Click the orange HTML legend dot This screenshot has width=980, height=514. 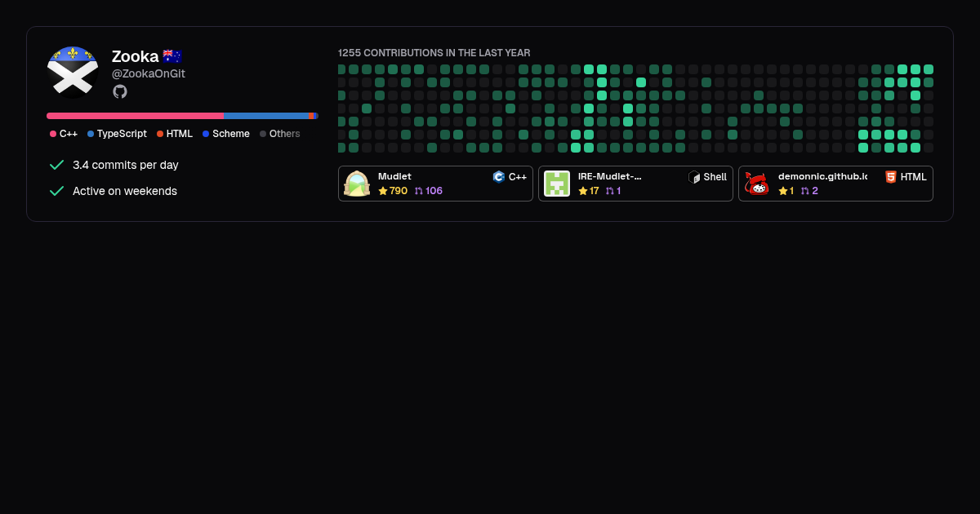160,134
